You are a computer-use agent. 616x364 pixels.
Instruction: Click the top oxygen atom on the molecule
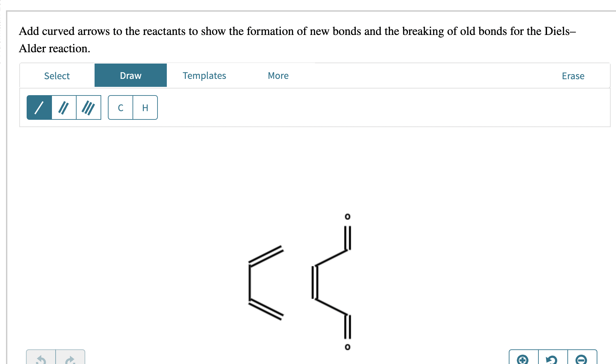(x=348, y=216)
